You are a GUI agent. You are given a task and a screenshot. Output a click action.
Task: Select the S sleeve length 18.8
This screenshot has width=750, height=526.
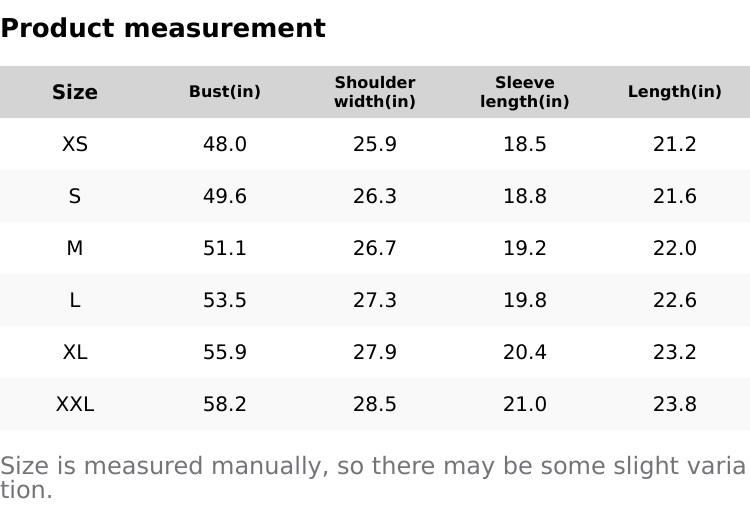click(x=525, y=196)
